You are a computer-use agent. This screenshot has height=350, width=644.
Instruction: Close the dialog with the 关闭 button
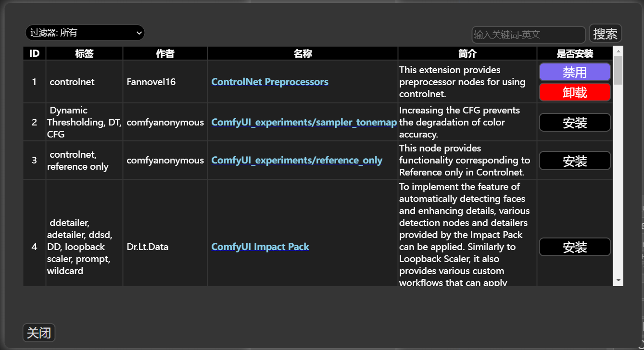38,332
